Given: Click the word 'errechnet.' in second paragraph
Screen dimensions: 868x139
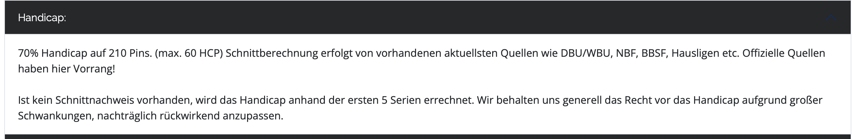Looking at the screenshot, I should tap(449, 100).
